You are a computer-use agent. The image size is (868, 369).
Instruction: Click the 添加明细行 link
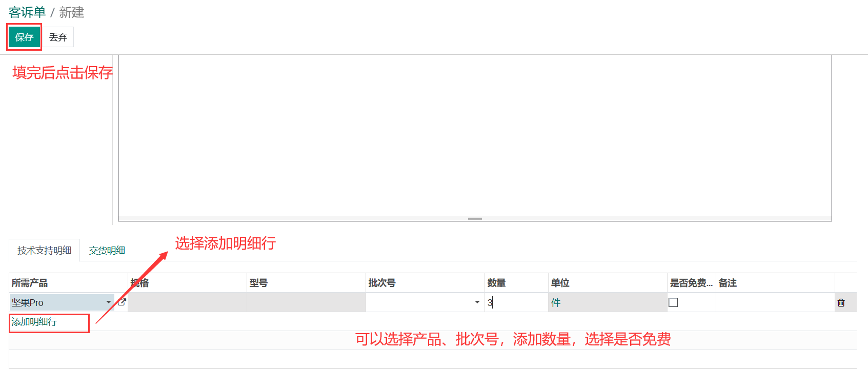click(x=34, y=322)
